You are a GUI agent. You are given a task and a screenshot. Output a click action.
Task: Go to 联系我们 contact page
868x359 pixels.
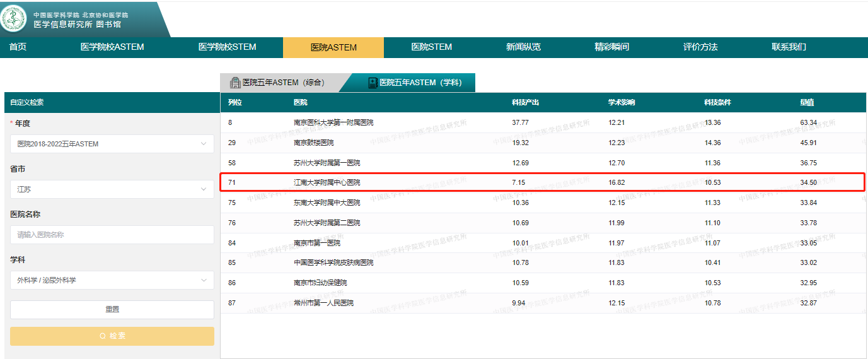(789, 47)
